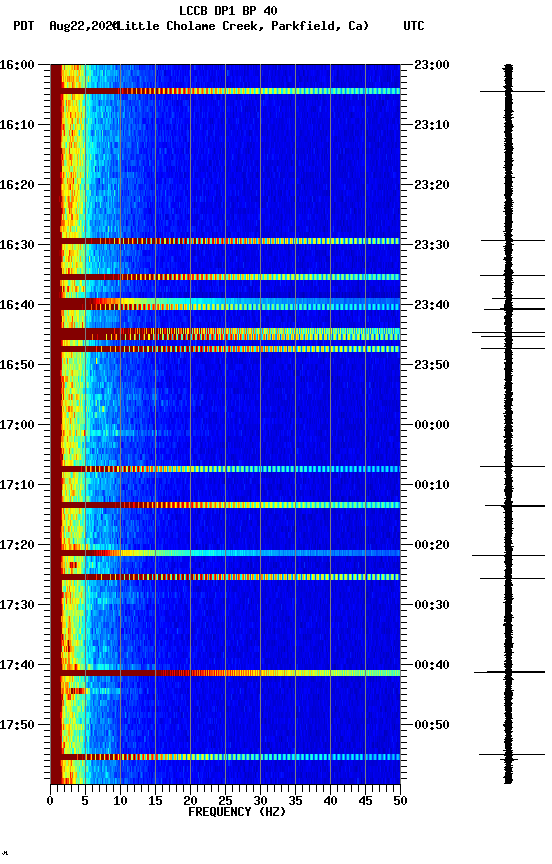Image resolution: width=552 pixels, height=864 pixels.
Task: Click the 00:30 UTC time label
Action: (x=432, y=606)
